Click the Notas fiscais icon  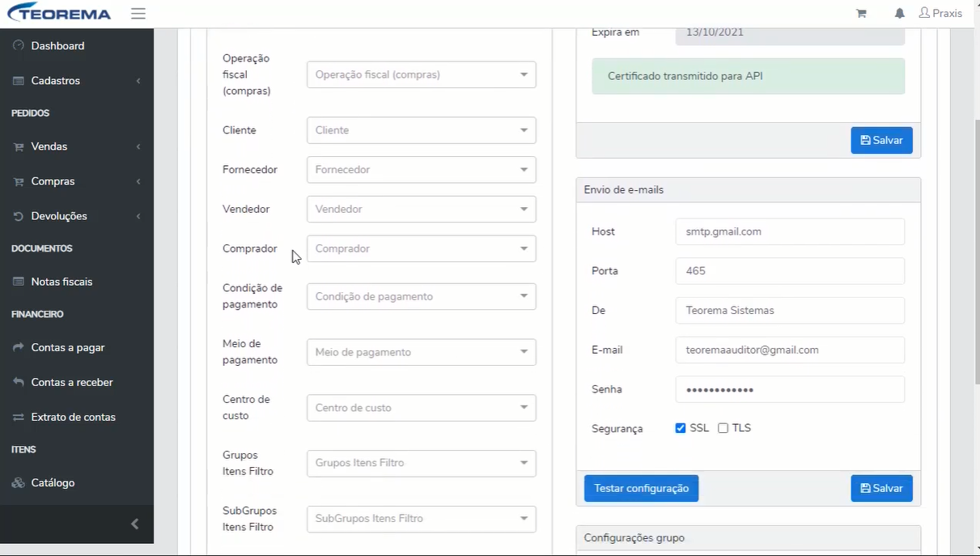(19, 282)
